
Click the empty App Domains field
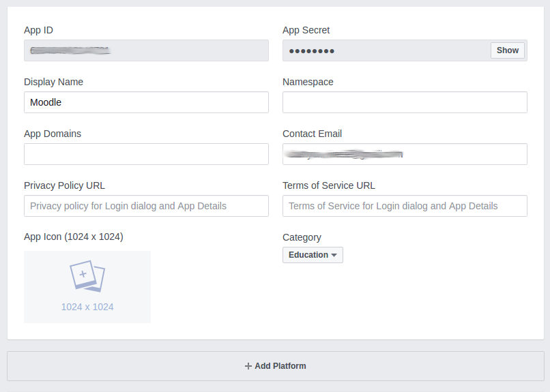tap(146, 154)
